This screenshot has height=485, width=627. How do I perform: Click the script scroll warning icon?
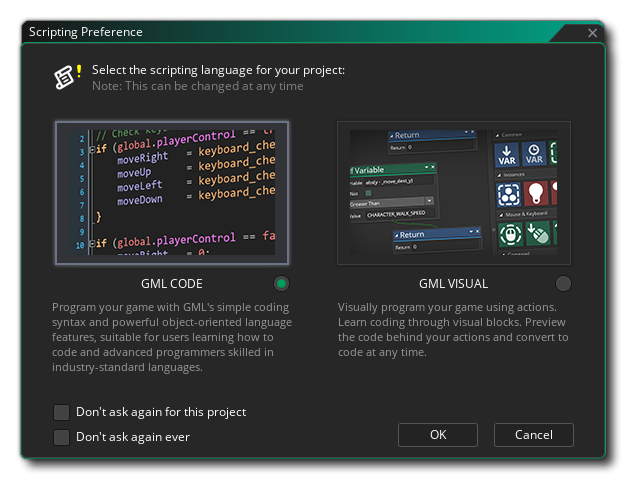68,77
